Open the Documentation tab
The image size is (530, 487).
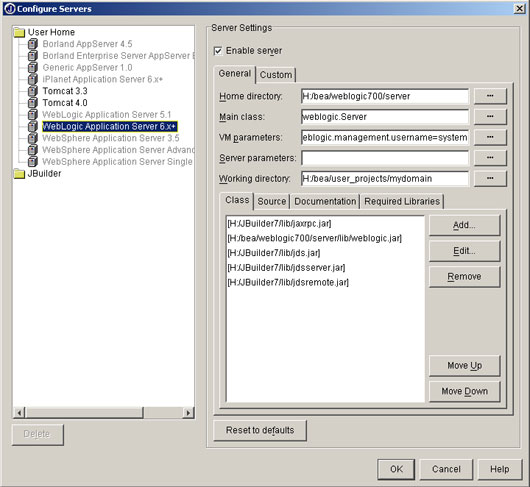pyautogui.click(x=325, y=201)
